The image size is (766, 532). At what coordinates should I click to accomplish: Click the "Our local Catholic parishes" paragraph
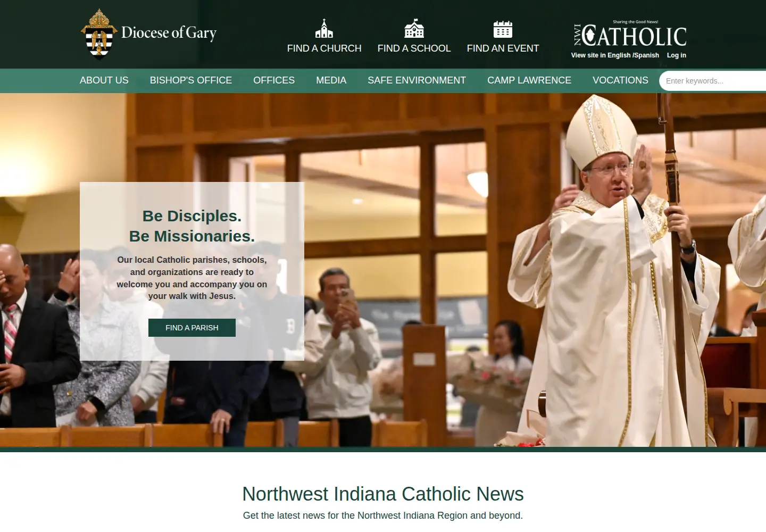[x=192, y=278]
